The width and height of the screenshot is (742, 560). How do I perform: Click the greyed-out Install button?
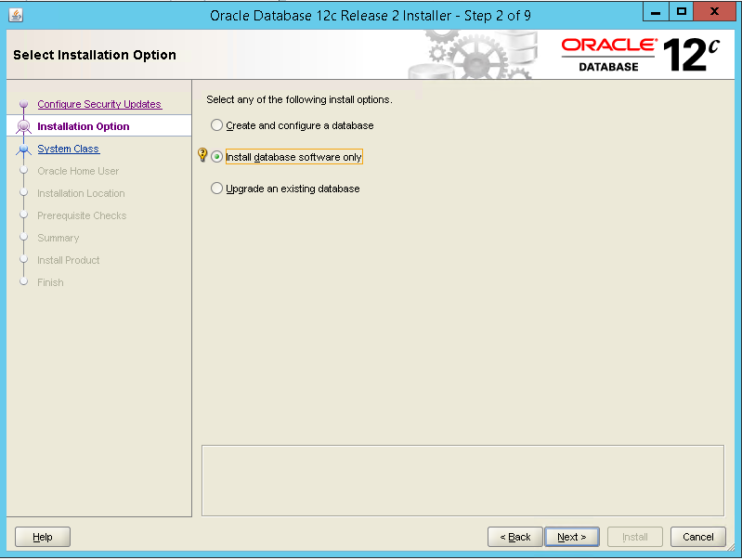[x=635, y=537]
